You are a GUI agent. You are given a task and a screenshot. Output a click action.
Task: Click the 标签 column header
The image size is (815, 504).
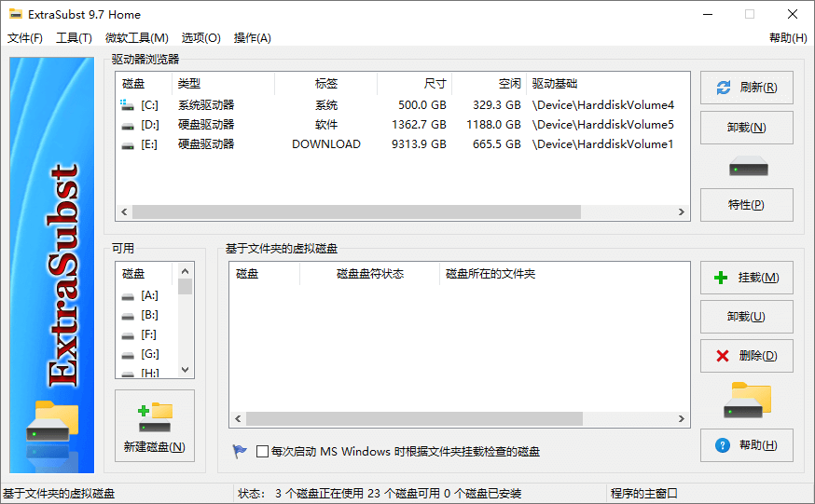pyautogui.click(x=325, y=84)
